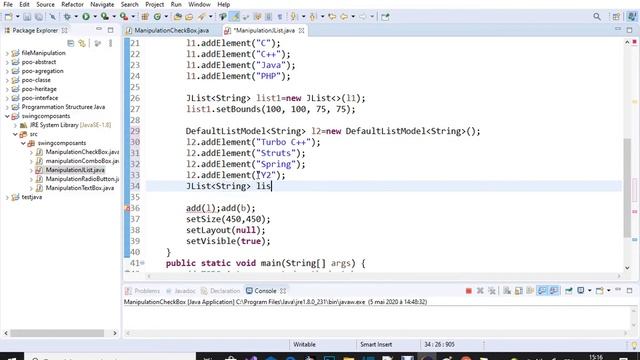Expand the fileManipulation project

click(x=7, y=53)
